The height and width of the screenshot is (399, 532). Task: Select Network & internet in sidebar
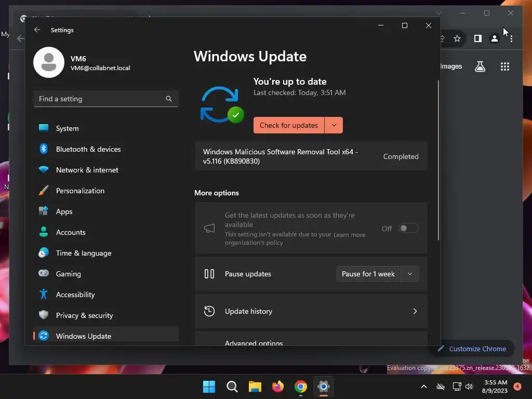pos(106,170)
